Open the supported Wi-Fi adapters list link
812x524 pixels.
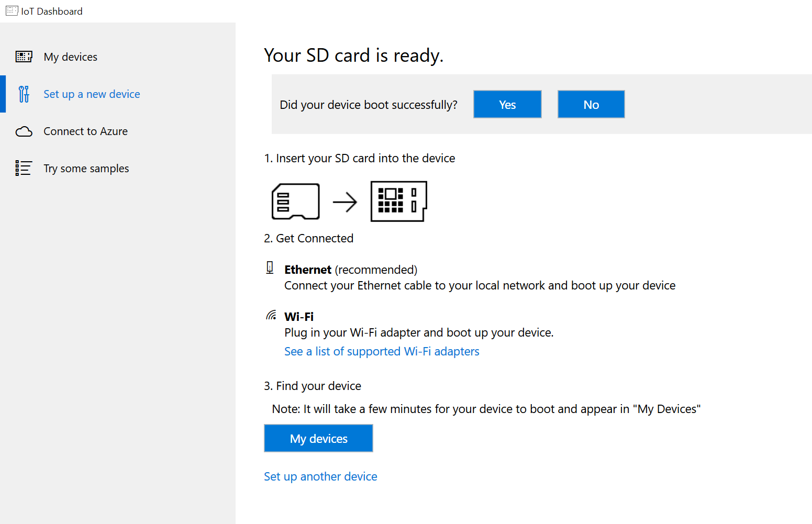click(x=382, y=351)
